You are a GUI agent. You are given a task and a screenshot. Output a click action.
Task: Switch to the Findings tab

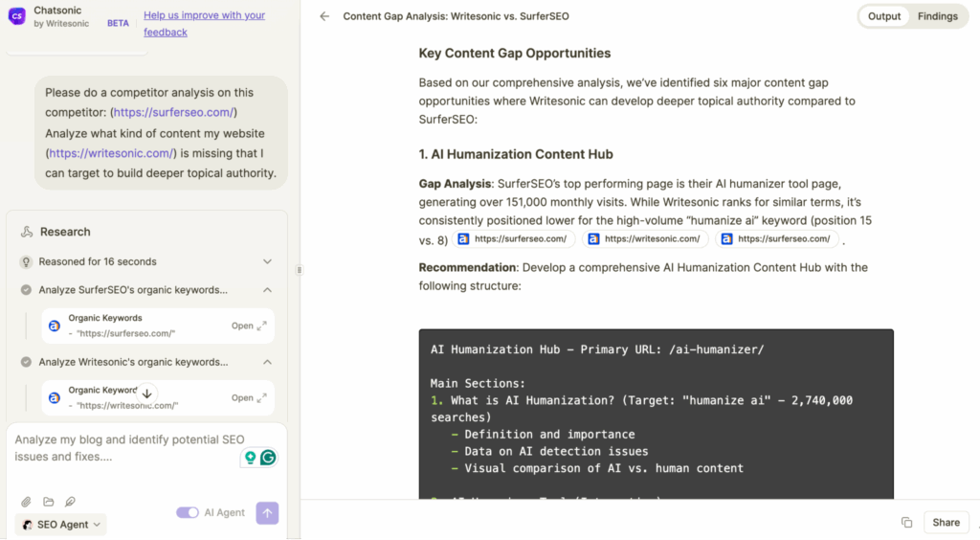pyautogui.click(x=938, y=16)
